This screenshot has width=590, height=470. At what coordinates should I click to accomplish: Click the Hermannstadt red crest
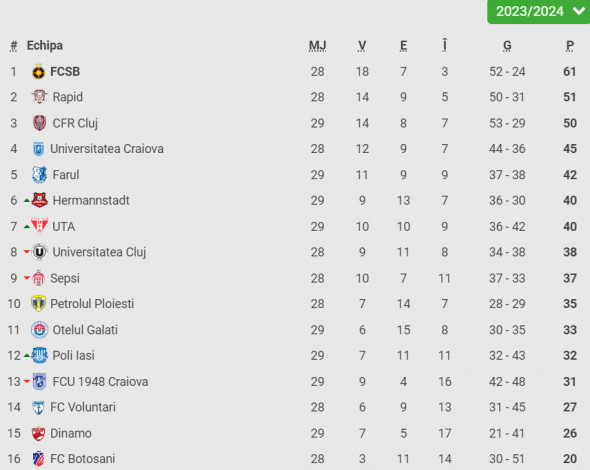(40, 201)
